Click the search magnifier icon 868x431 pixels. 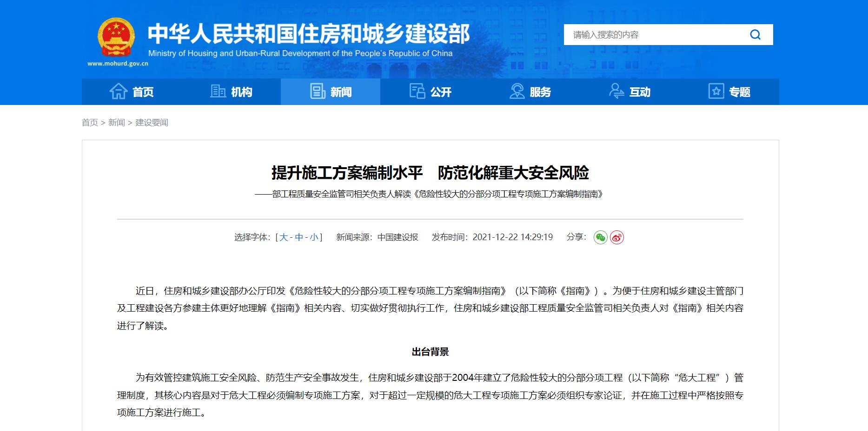755,35
